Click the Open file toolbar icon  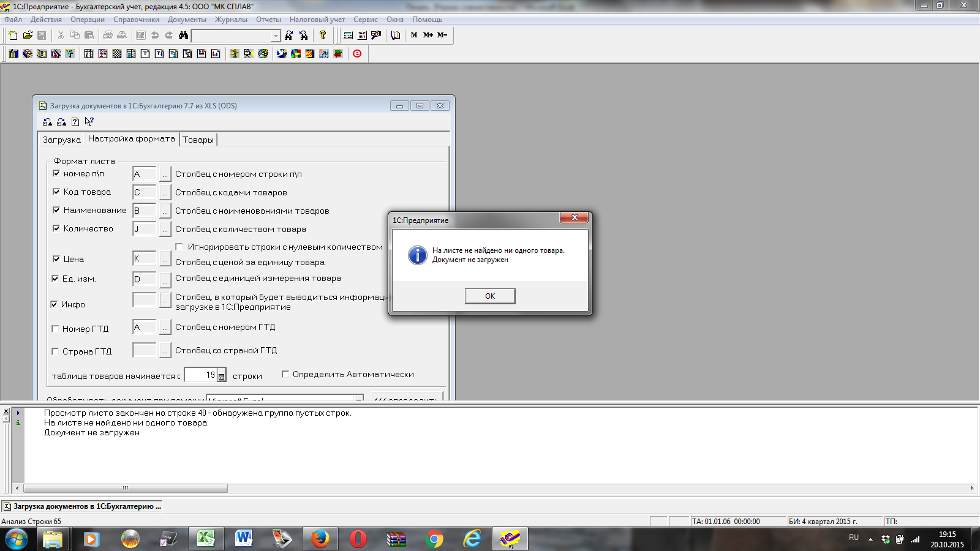pos(28,36)
